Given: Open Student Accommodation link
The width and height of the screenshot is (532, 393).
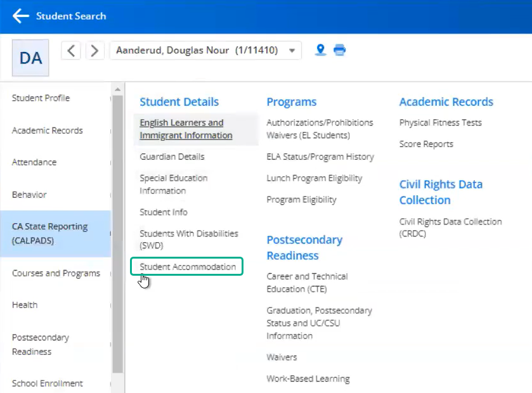Looking at the screenshot, I should [188, 267].
